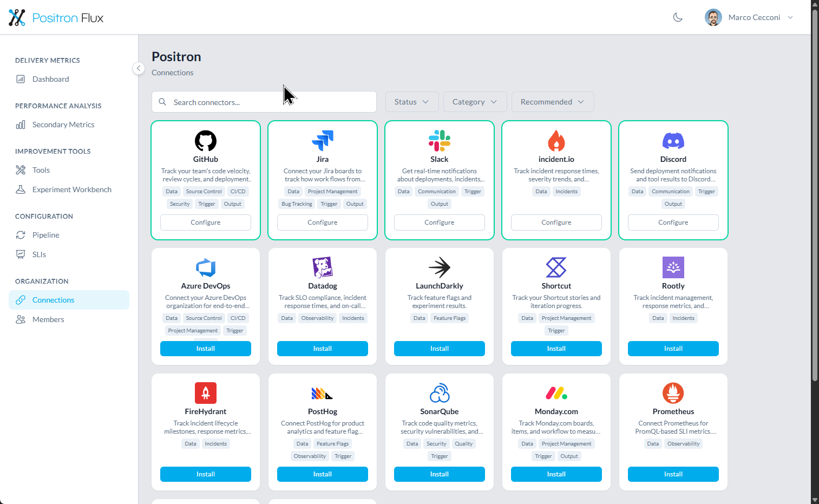Click the Tools wrench icon
819x504 pixels.
pos(21,170)
